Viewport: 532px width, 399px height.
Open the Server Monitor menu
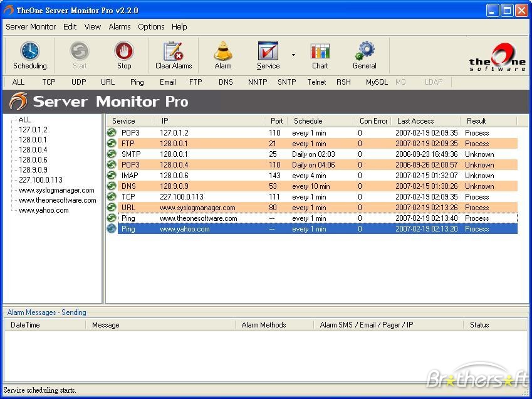[31, 27]
